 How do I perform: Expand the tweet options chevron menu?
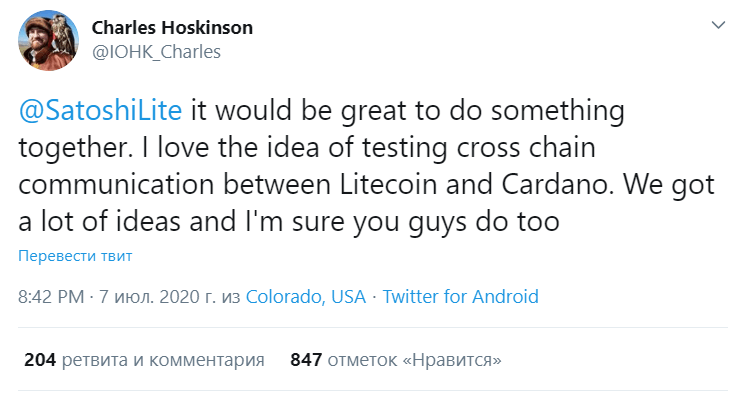click(718, 25)
